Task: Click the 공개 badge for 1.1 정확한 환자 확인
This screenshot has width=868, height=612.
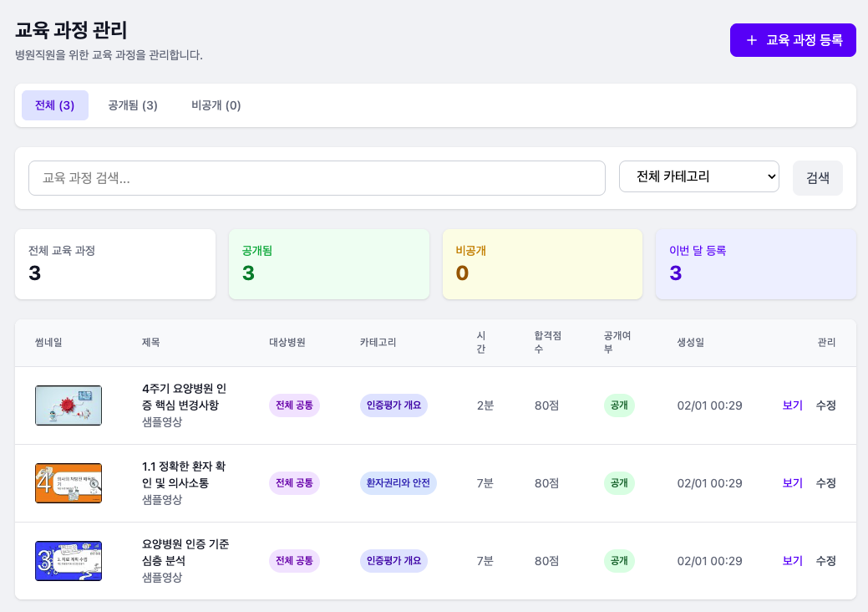Action: (x=619, y=483)
